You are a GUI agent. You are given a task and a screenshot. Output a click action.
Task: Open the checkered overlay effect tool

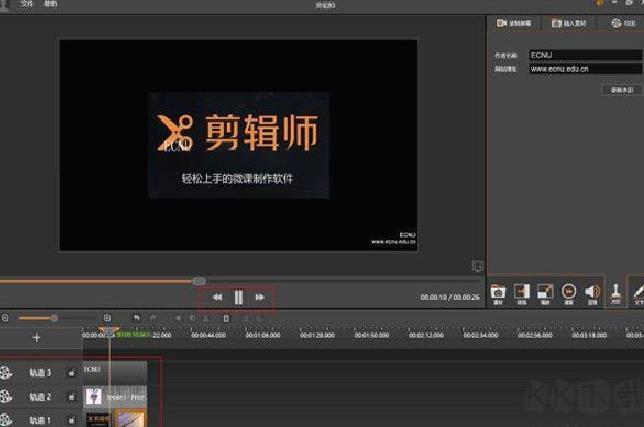point(545,294)
